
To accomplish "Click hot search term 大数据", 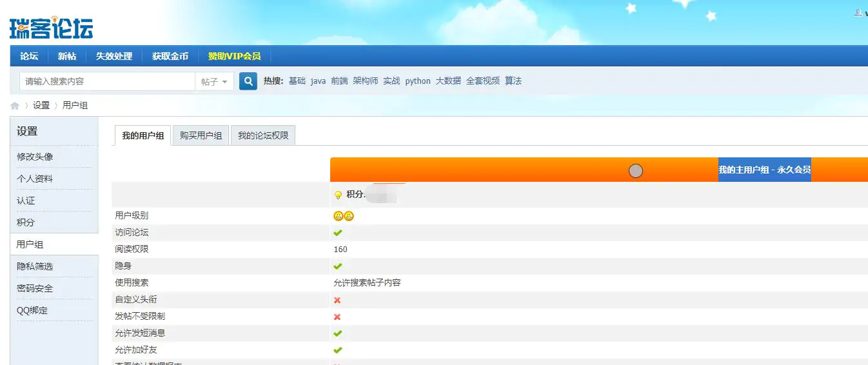I will coord(448,81).
